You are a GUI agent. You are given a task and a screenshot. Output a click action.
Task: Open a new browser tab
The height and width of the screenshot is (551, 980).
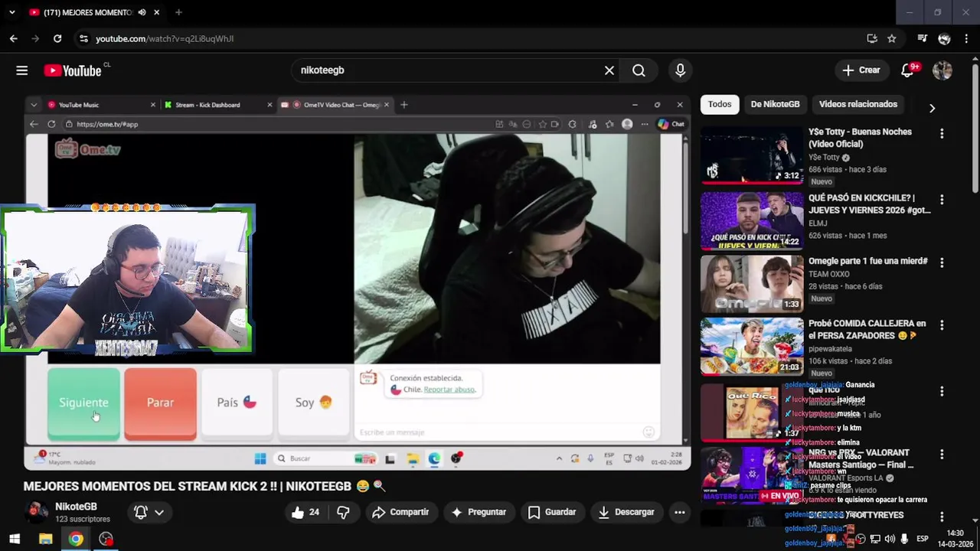178,12
